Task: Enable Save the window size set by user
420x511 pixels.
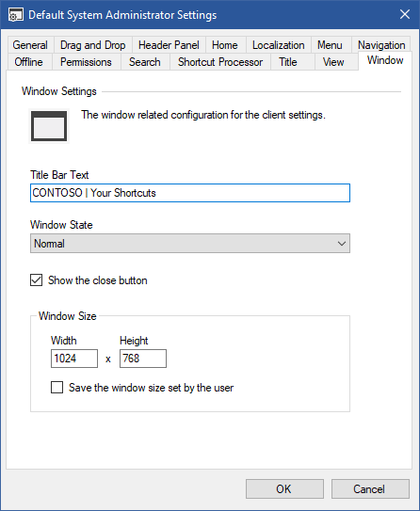Action: (57, 388)
